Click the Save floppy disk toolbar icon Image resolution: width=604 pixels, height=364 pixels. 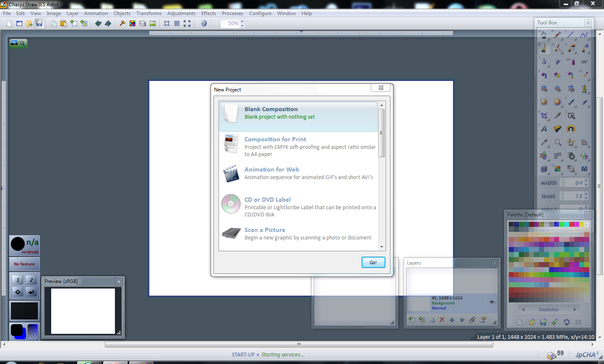click(x=39, y=23)
